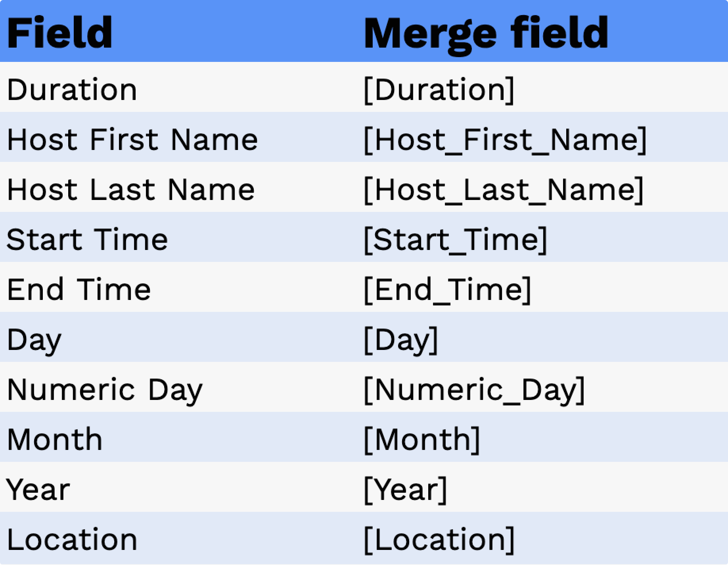Image resolution: width=728 pixels, height=565 pixels.
Task: Click the [Host_First_Name] merge field
Action: 505,140
